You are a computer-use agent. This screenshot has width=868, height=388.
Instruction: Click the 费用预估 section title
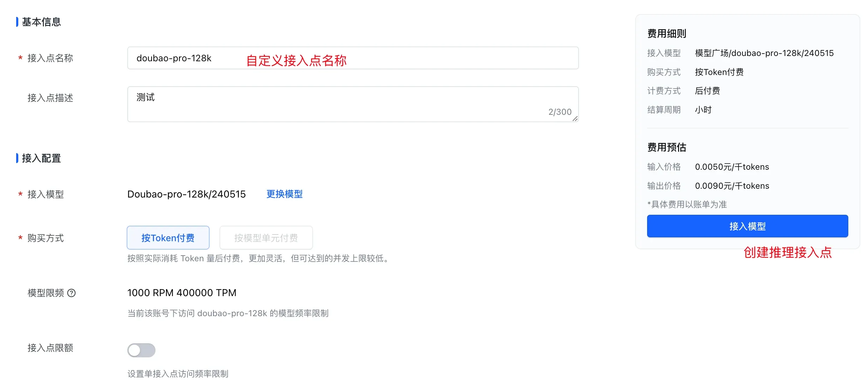666,147
